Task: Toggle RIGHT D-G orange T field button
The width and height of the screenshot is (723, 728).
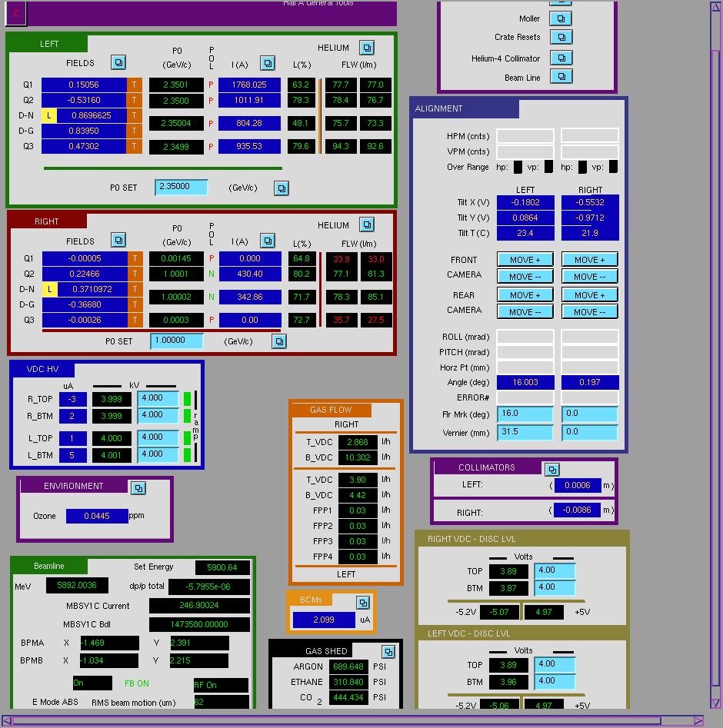Action: 135,304
